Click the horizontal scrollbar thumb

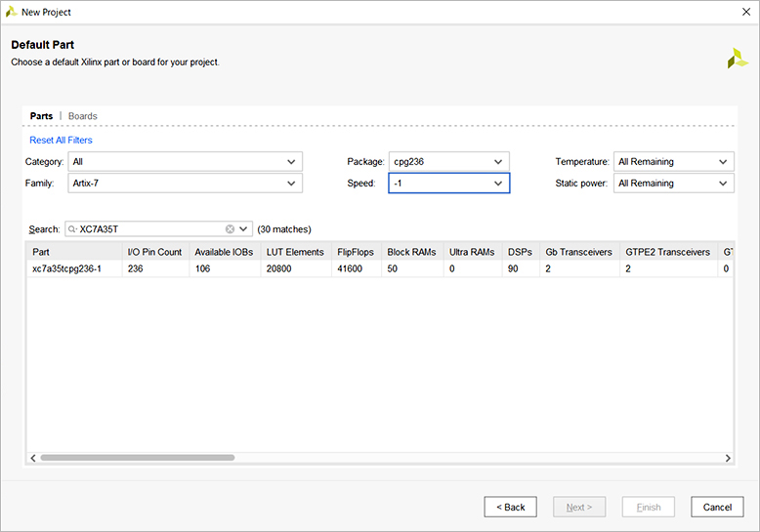138,458
